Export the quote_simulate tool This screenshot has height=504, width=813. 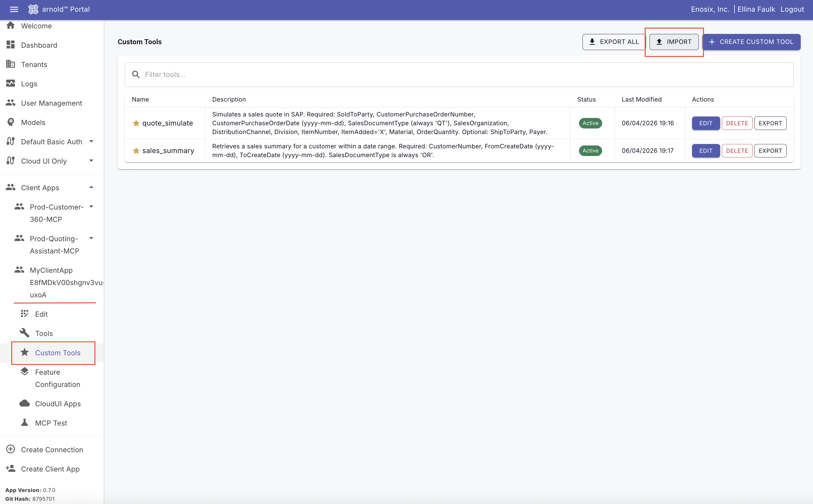770,123
